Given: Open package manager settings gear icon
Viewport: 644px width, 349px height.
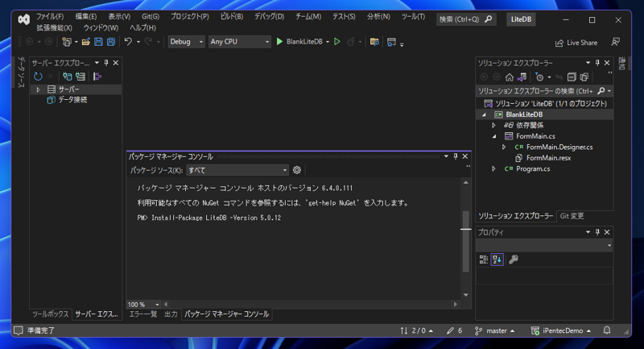Looking at the screenshot, I should 297,170.
